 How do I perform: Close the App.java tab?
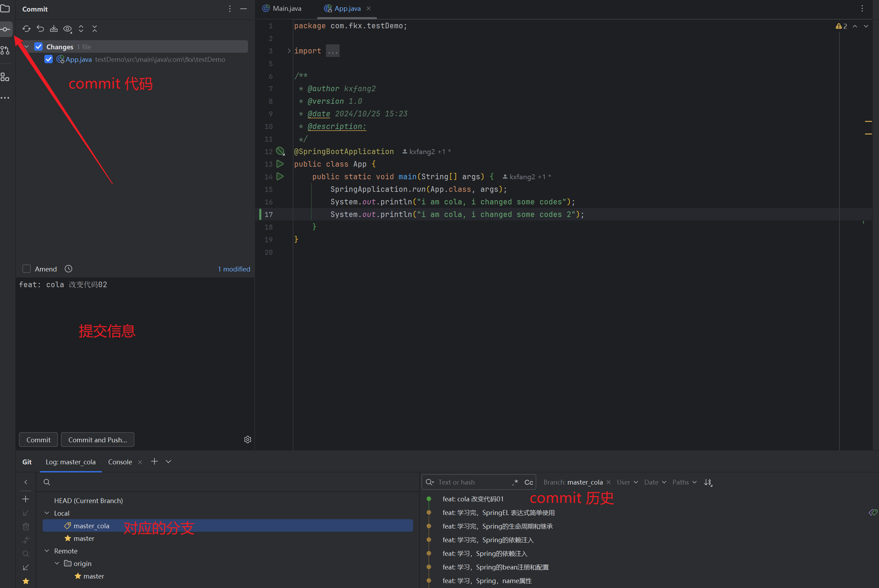tap(369, 8)
